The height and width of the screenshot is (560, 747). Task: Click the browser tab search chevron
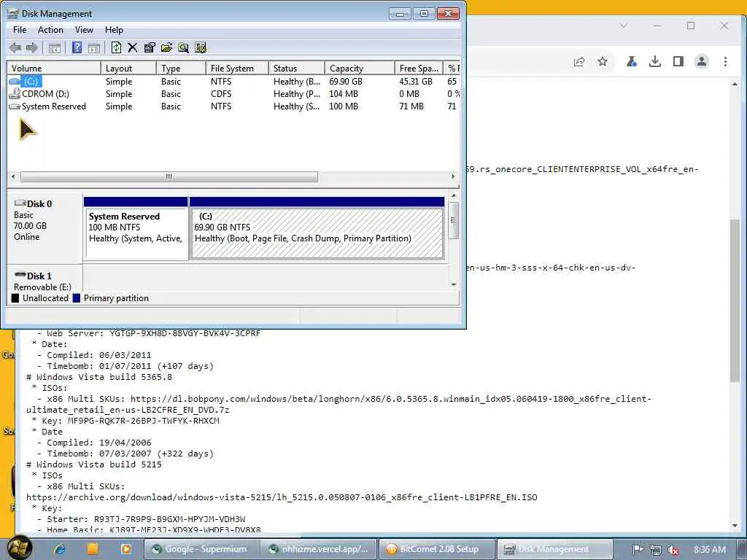624,26
